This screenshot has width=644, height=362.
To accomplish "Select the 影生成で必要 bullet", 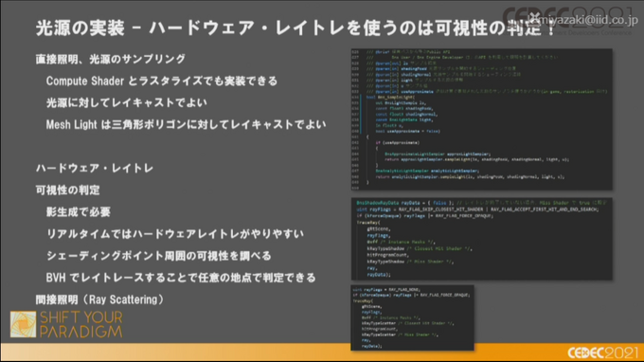I will click(x=79, y=212).
